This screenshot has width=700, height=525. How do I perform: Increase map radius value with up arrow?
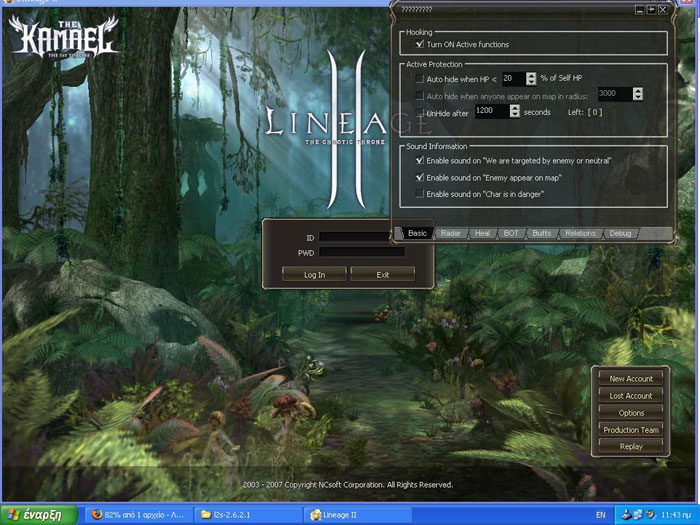pyautogui.click(x=638, y=91)
